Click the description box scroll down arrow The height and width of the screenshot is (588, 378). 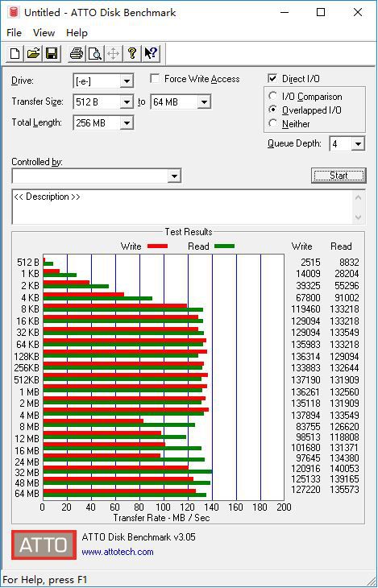tap(359, 217)
